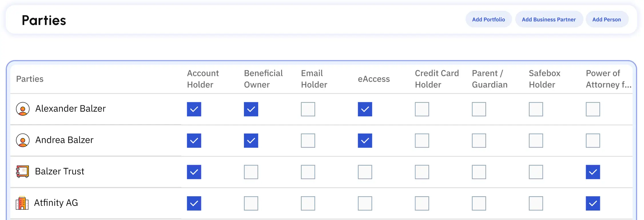The image size is (644, 220).
Task: Click Andrea Balzer's avatar icon
Action: 23,140
